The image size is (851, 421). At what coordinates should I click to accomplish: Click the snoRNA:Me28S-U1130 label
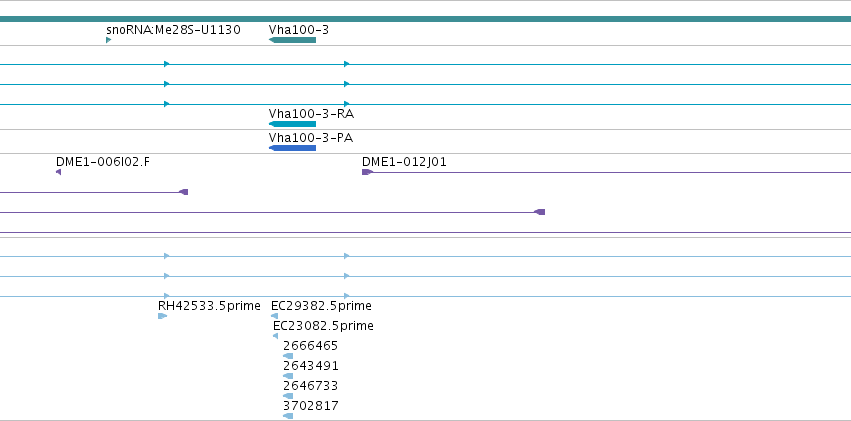(x=173, y=30)
